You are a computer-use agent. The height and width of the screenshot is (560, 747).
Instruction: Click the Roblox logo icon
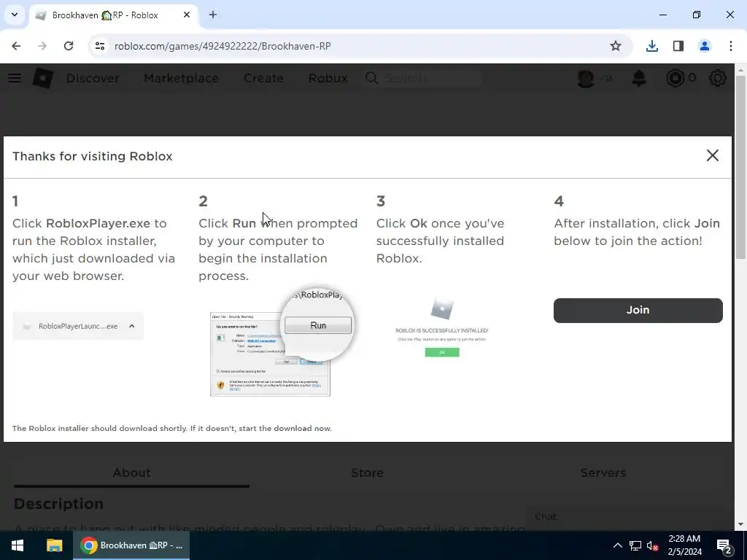[x=43, y=78]
